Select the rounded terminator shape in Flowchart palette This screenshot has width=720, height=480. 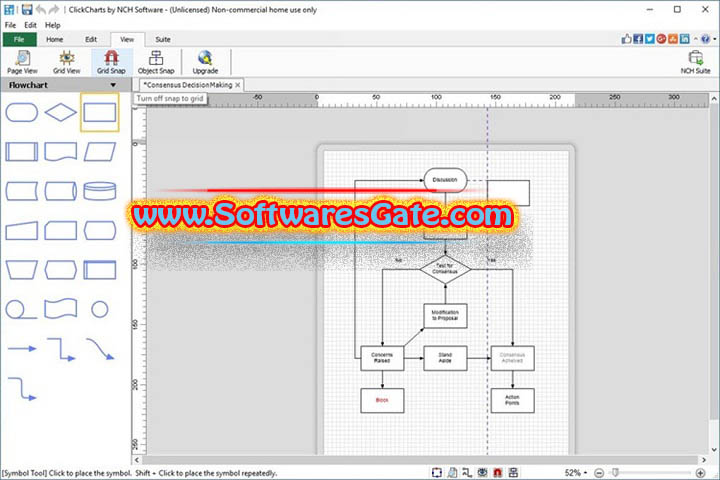[22, 113]
